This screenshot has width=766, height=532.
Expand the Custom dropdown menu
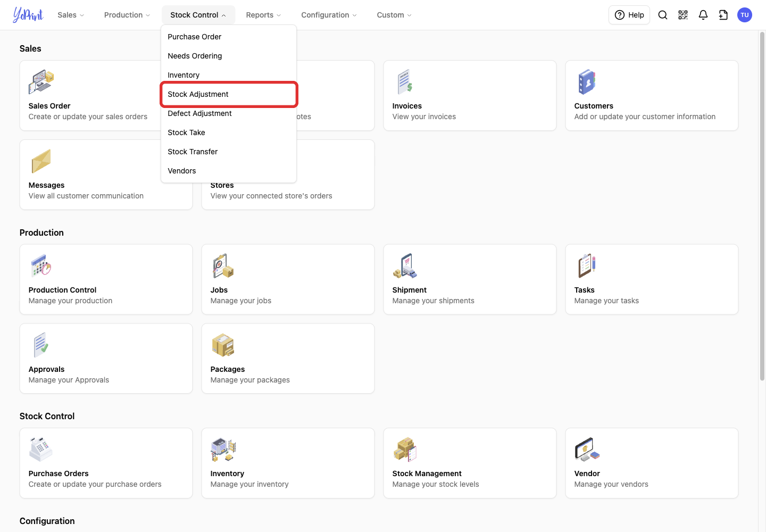pyautogui.click(x=394, y=15)
